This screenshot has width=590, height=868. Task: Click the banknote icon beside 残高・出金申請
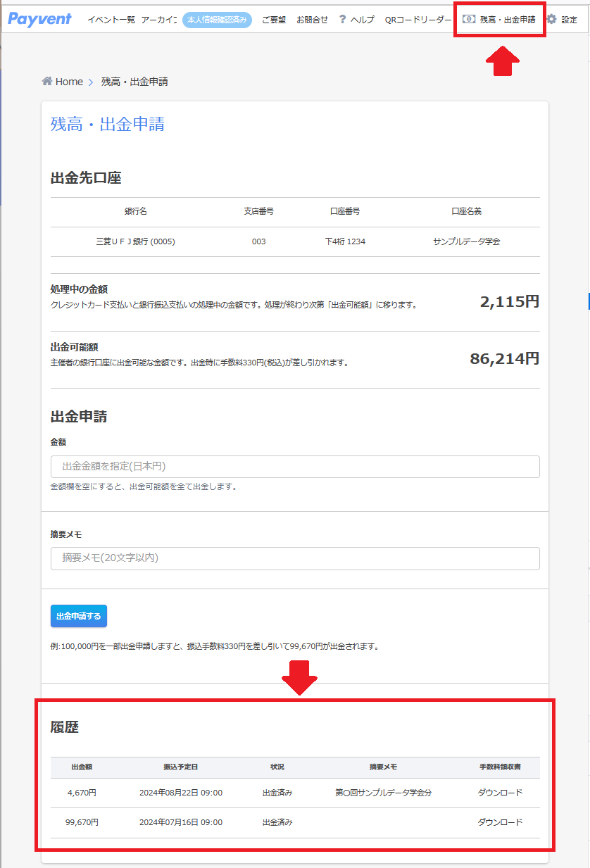point(469,19)
